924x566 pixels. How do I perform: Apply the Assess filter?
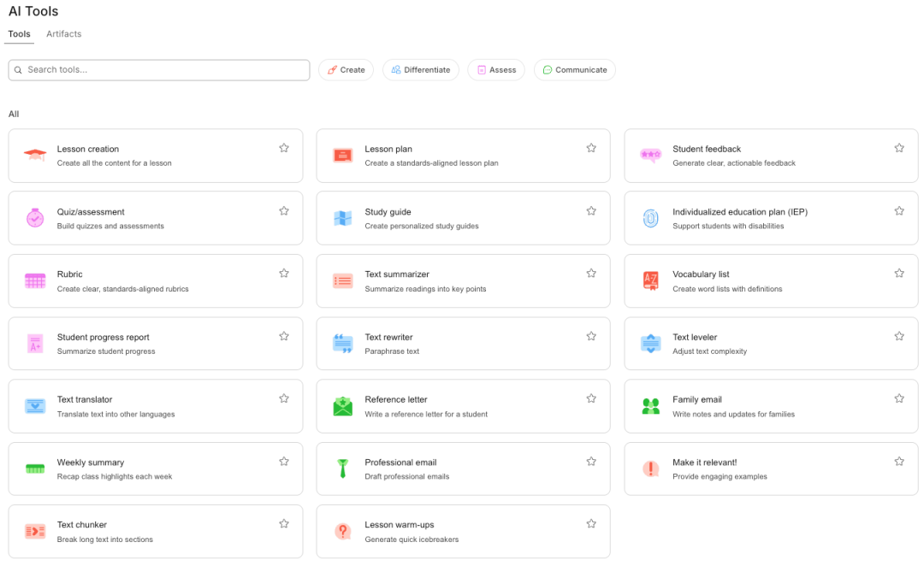pyautogui.click(x=495, y=70)
